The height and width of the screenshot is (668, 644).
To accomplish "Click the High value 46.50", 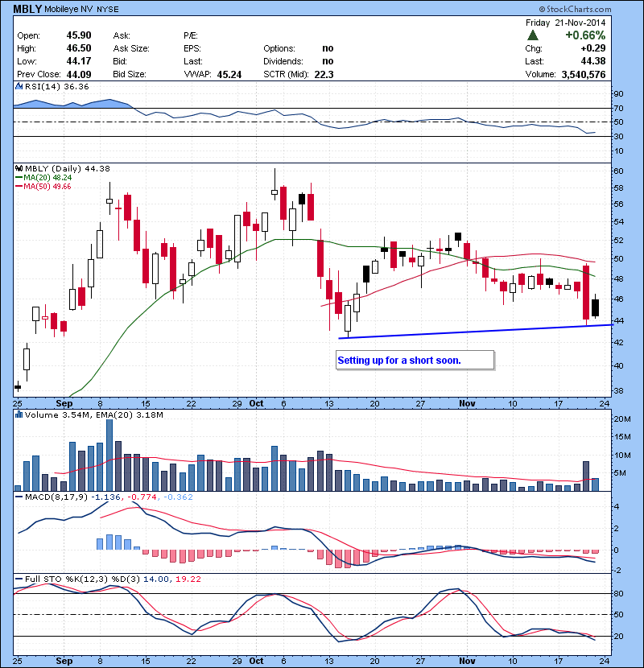I will (79, 48).
